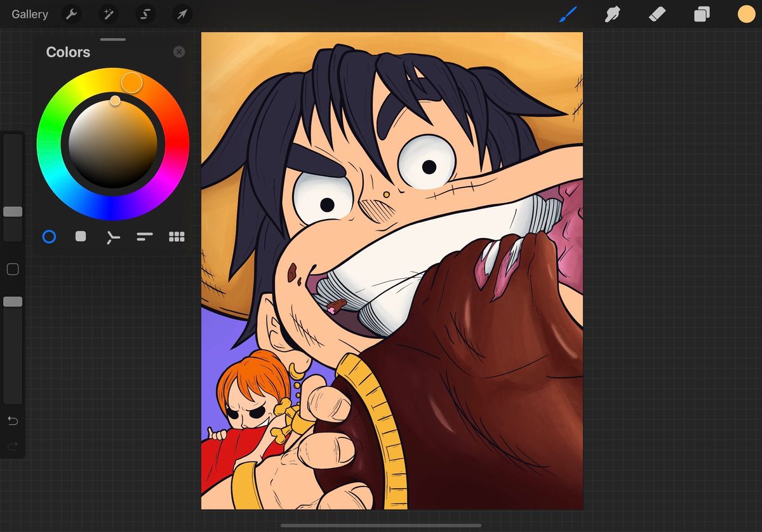Switch to Classic square color tab

(x=81, y=236)
